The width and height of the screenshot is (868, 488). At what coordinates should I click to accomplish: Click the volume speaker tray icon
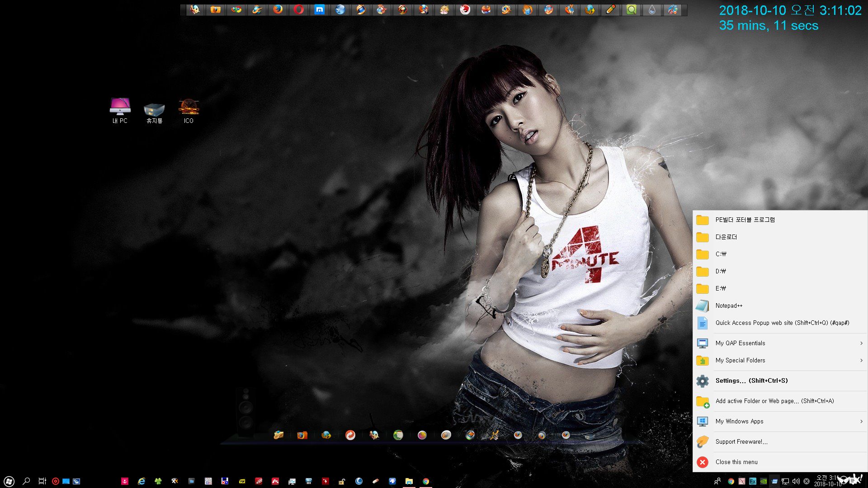click(x=796, y=481)
